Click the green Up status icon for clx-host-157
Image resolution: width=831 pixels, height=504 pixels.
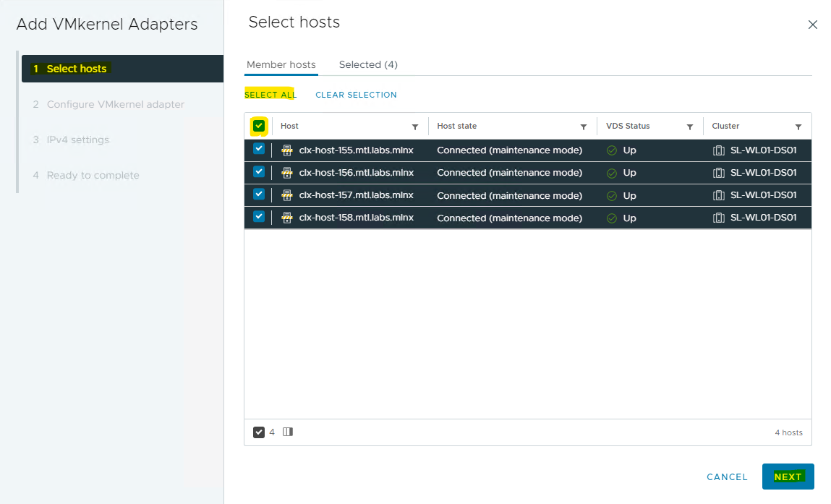[x=612, y=196]
